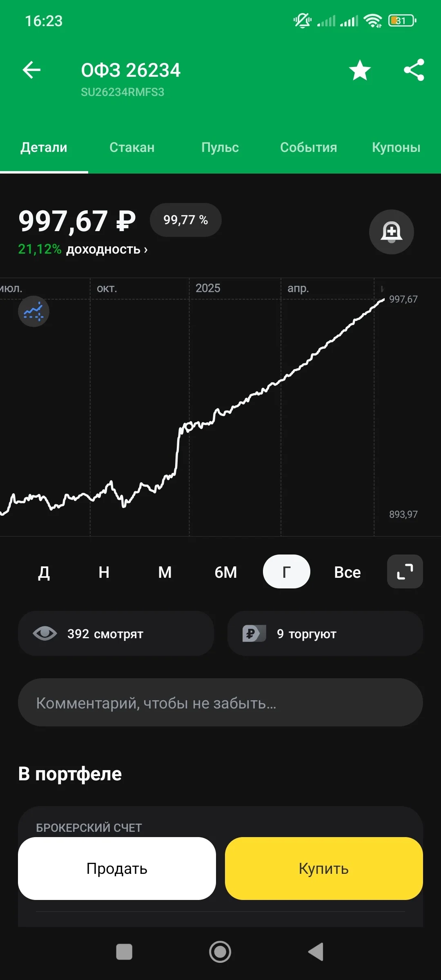Select the Все chart period

click(347, 572)
